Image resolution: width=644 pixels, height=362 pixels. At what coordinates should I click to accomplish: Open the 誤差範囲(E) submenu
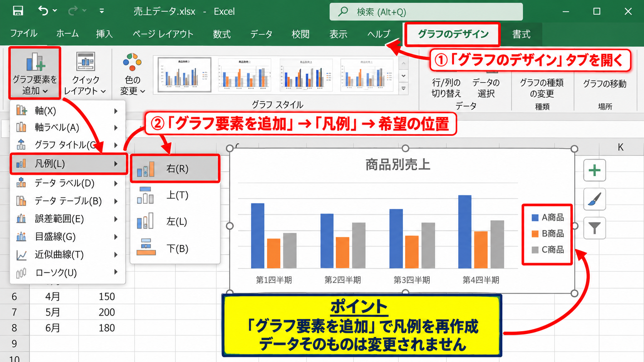pos(67,219)
